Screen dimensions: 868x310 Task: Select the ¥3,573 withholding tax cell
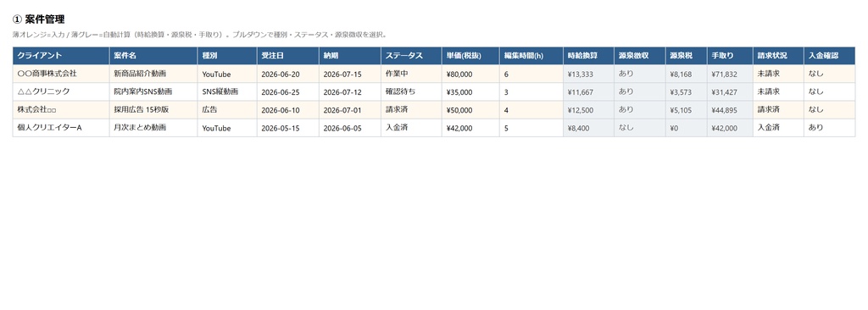coord(686,91)
